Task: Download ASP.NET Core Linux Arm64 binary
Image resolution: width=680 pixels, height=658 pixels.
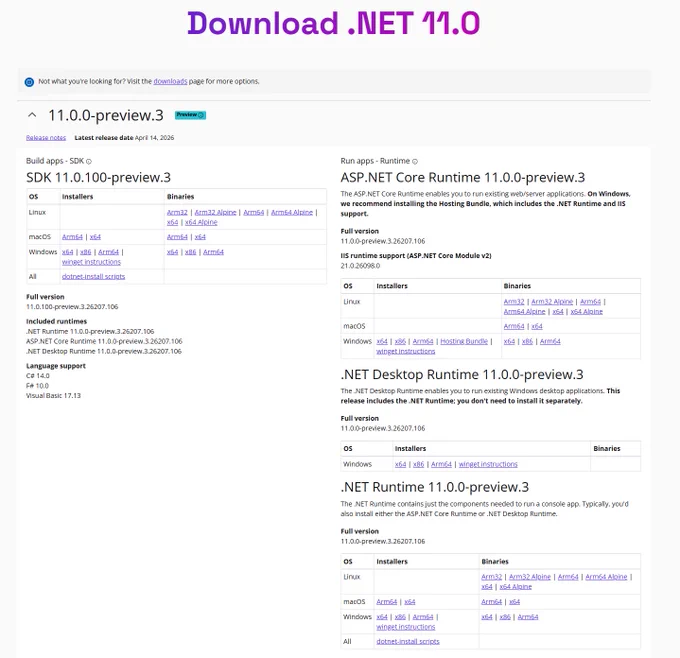Action: (590, 301)
